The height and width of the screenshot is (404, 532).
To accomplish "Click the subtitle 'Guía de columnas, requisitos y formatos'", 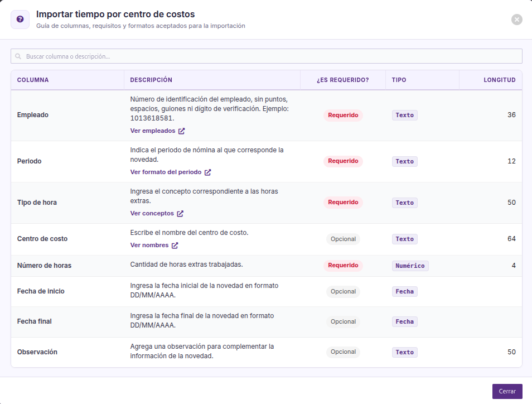I will [141, 26].
